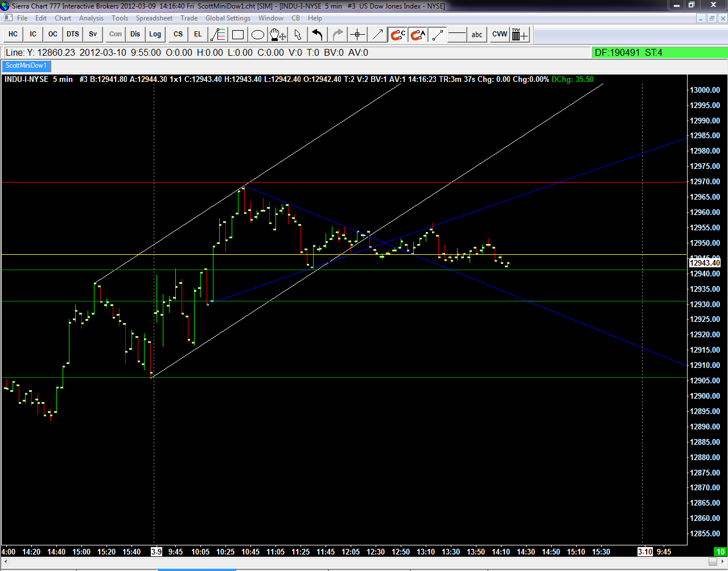Open the Help menu
Screen dimensions: 728x571
[315, 18]
